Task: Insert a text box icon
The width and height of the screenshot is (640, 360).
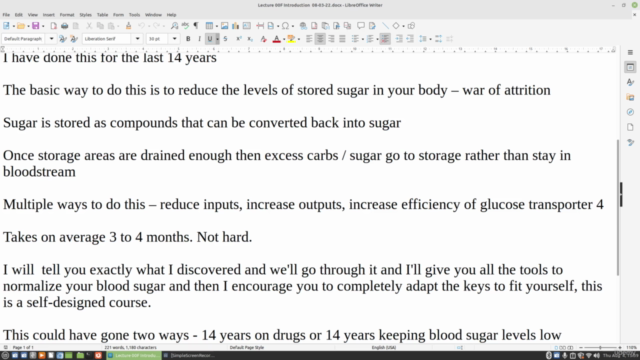Action: 247,26
